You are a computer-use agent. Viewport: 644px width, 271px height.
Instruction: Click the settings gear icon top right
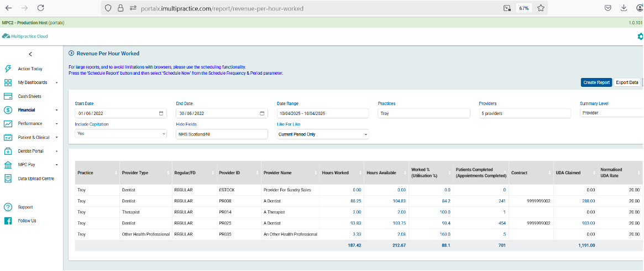[640, 36]
